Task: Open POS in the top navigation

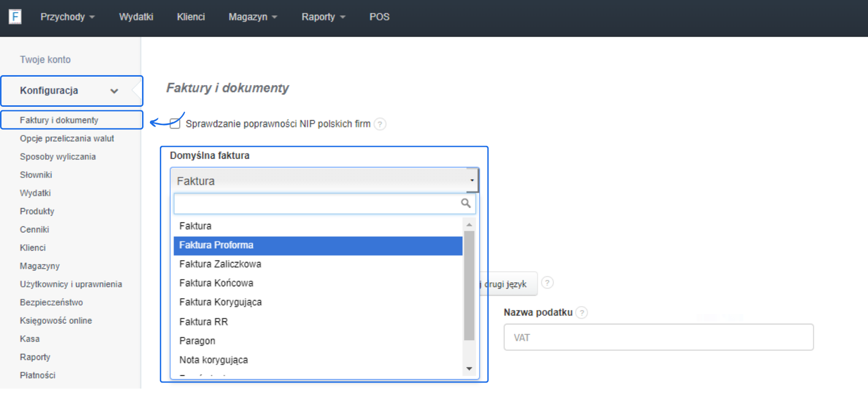Action: click(x=379, y=17)
